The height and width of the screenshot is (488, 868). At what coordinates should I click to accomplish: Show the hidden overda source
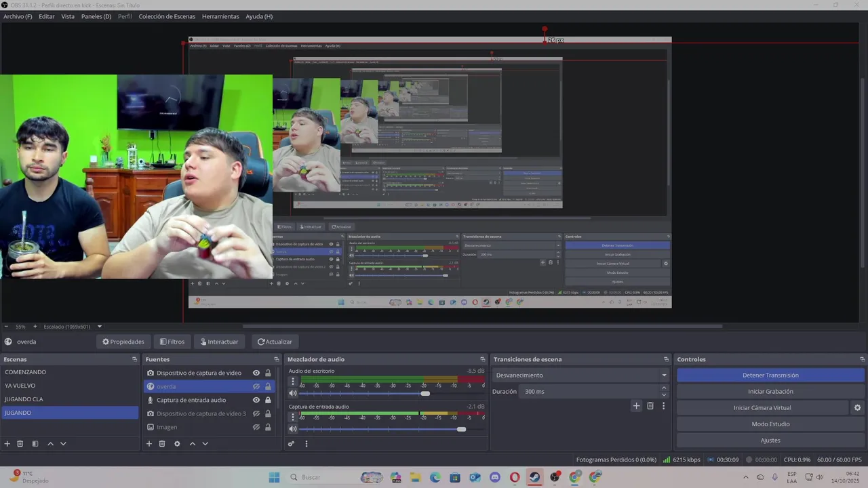256,386
